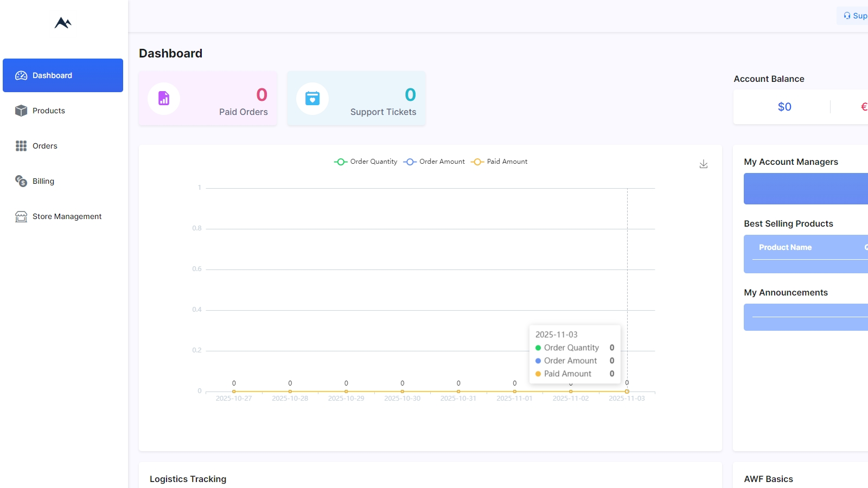The width and height of the screenshot is (868, 488).
Task: Open the Billing section
Action: [x=63, y=181]
